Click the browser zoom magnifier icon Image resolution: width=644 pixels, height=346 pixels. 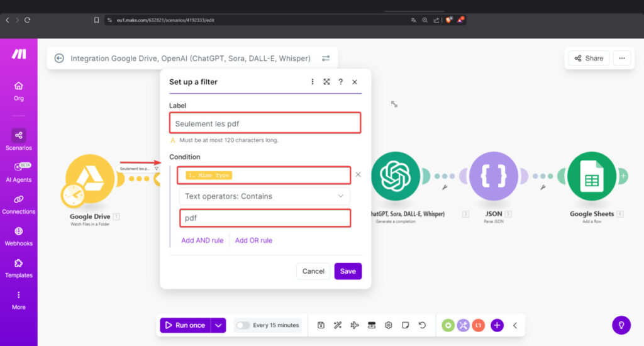pyautogui.click(x=425, y=20)
